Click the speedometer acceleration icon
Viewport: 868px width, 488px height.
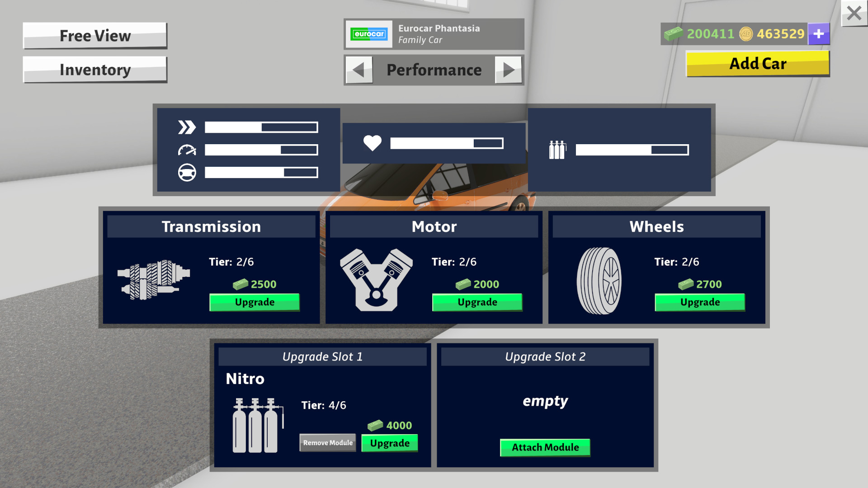coord(188,150)
